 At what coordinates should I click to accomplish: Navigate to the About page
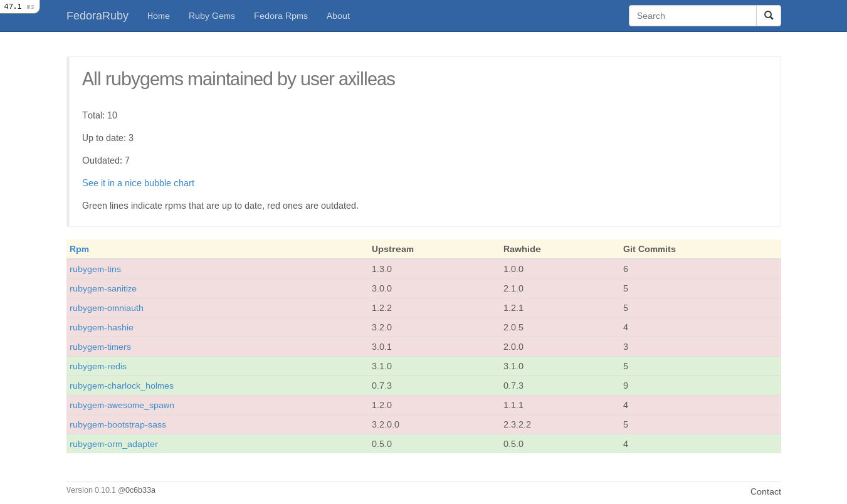(x=338, y=16)
